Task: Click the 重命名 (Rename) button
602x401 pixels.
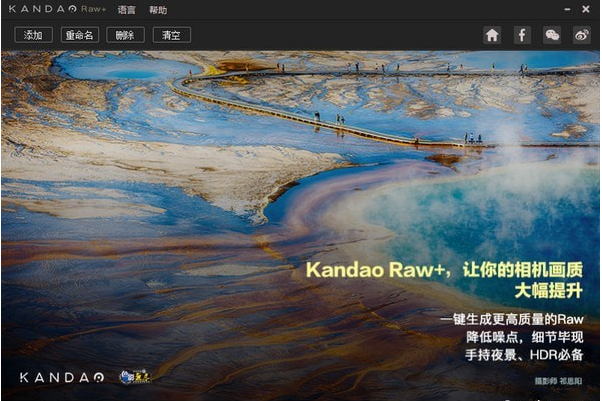Action: click(80, 35)
